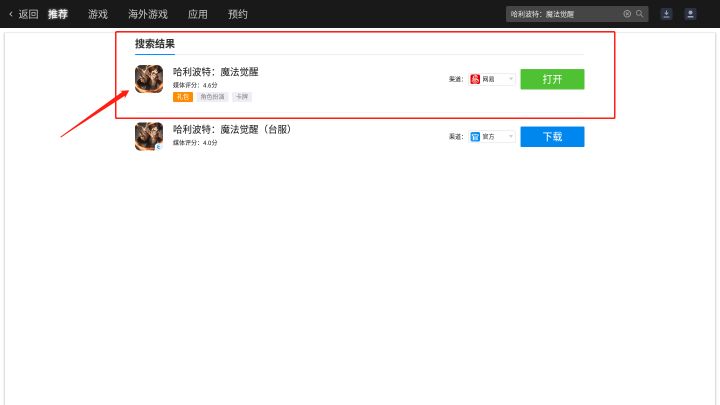Image resolution: width=720 pixels, height=405 pixels.
Task: Go back using the 返回 button
Action: point(24,14)
